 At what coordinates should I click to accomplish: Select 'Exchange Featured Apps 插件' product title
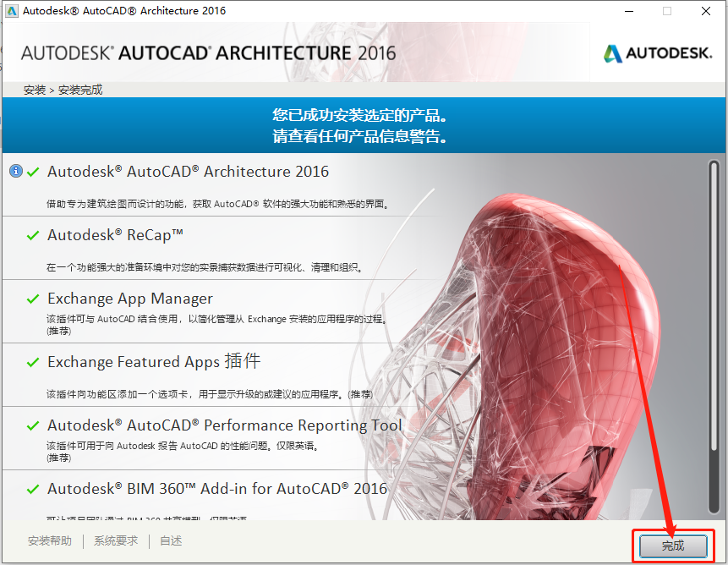154,361
